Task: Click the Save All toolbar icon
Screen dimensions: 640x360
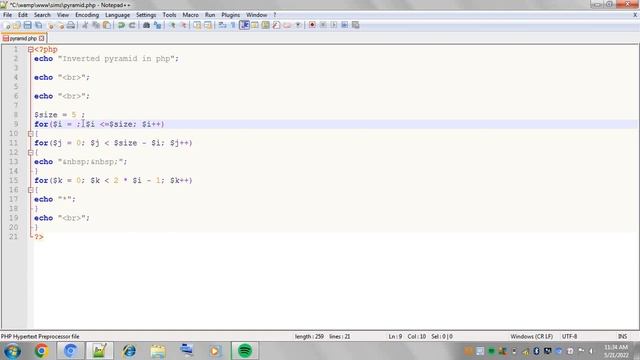Action: pyautogui.click(x=38, y=25)
